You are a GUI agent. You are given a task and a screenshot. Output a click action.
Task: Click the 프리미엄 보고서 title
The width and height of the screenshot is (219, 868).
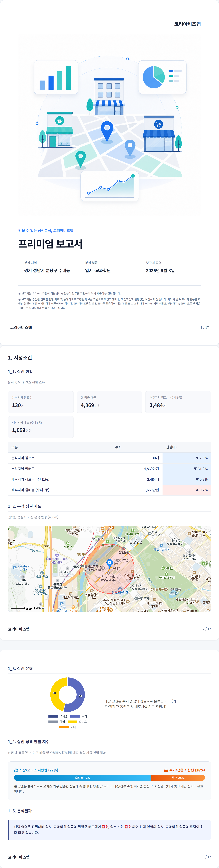[50, 244]
